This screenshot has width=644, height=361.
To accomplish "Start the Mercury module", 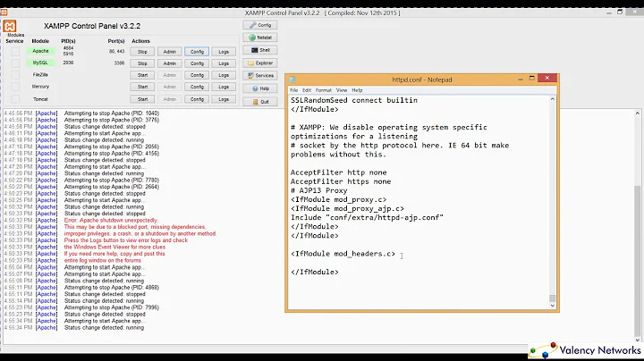I will pos(142,87).
